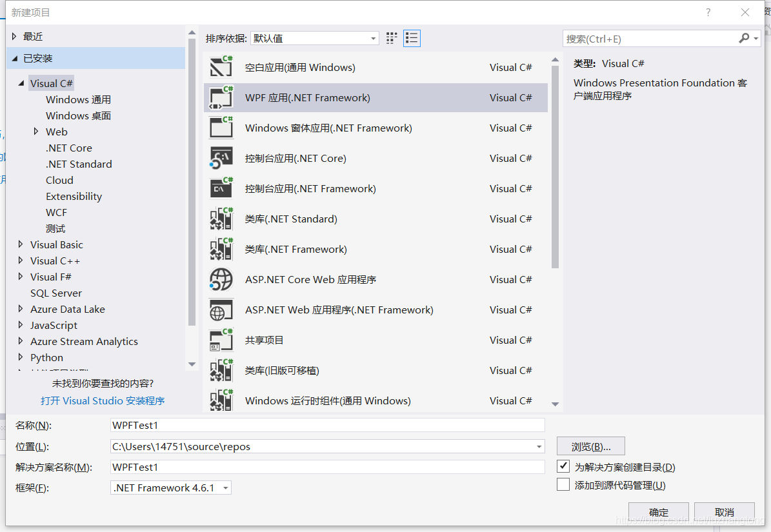Click the Windows Runtime Component template icon

point(221,400)
